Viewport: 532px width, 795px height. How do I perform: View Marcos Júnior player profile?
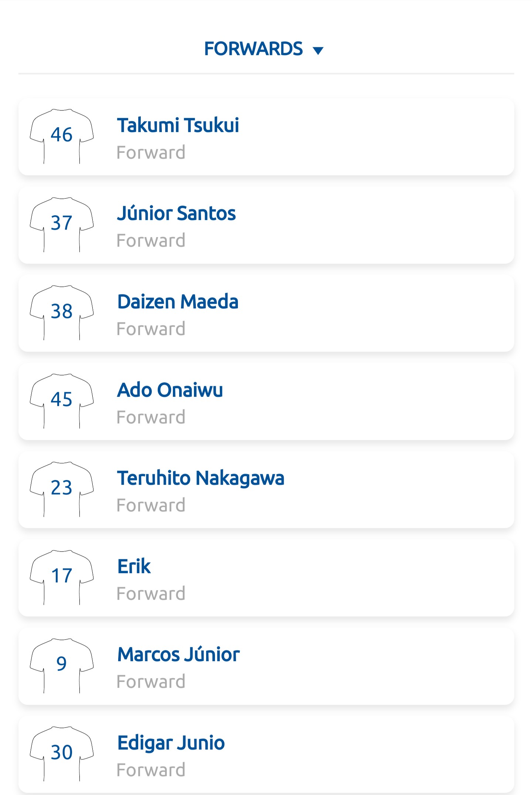pos(178,654)
